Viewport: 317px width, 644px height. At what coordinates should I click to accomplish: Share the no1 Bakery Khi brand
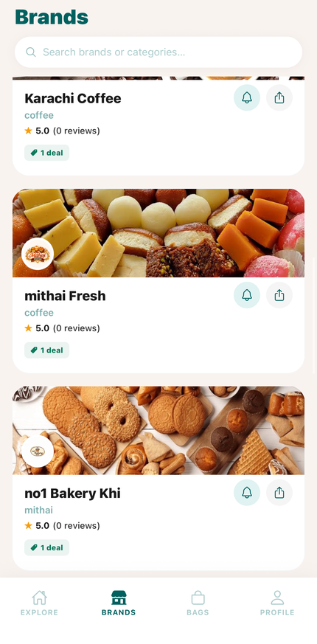tap(279, 493)
